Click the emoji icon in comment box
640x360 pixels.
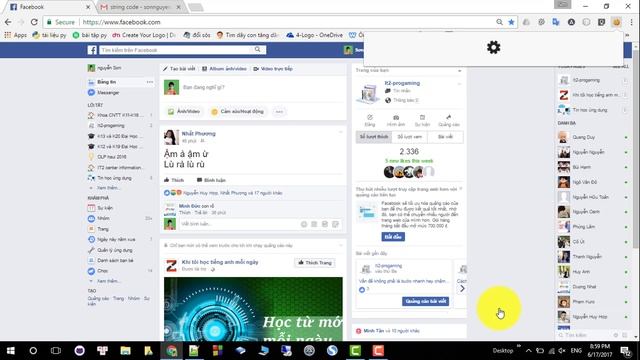pyautogui.click(x=304, y=224)
